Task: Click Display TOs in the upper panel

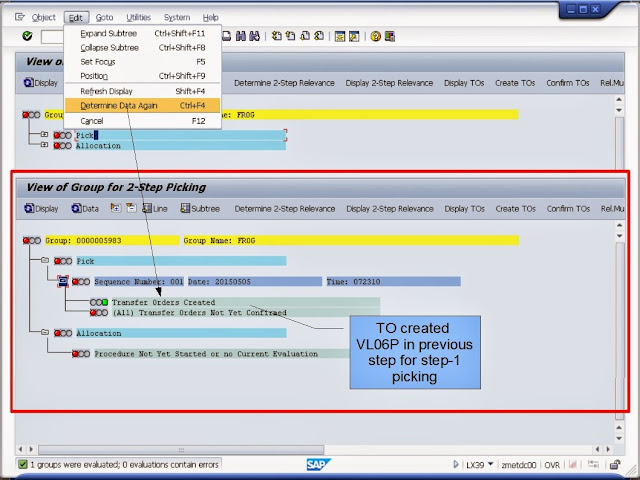Action: (x=464, y=83)
